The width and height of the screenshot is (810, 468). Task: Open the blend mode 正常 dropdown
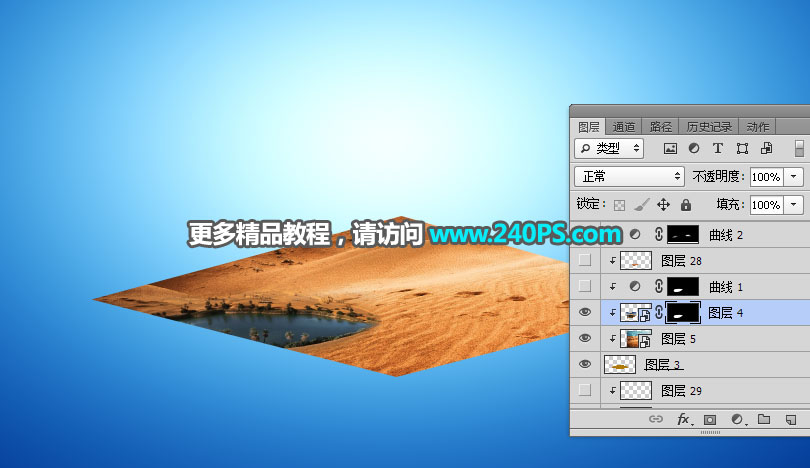click(629, 176)
